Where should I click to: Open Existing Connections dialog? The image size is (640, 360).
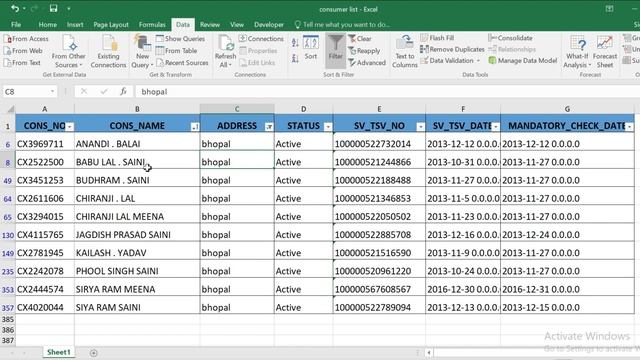click(108, 52)
